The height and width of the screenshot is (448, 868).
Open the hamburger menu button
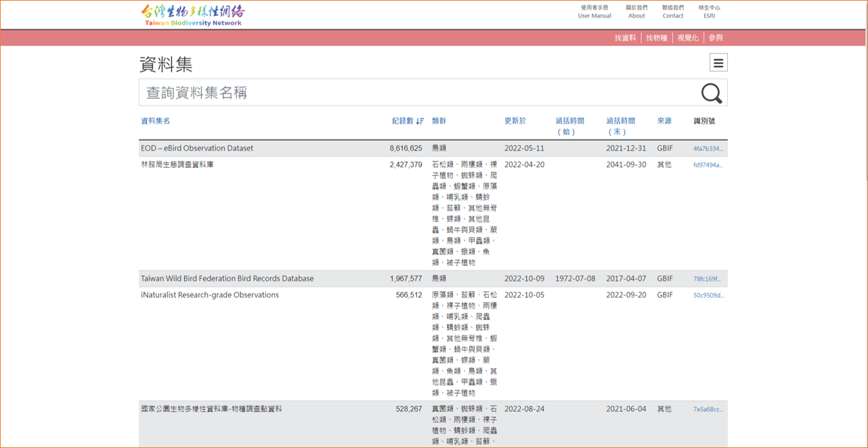[718, 63]
